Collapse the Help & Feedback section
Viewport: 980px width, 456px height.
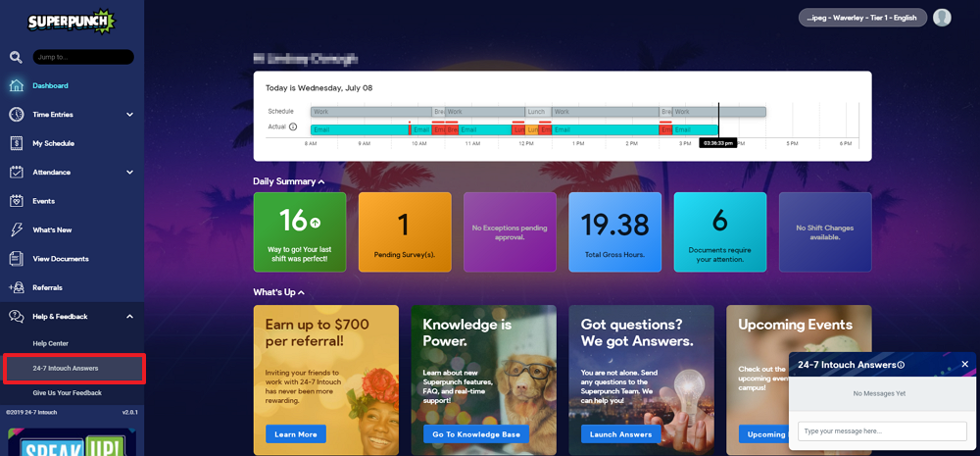[x=130, y=317]
